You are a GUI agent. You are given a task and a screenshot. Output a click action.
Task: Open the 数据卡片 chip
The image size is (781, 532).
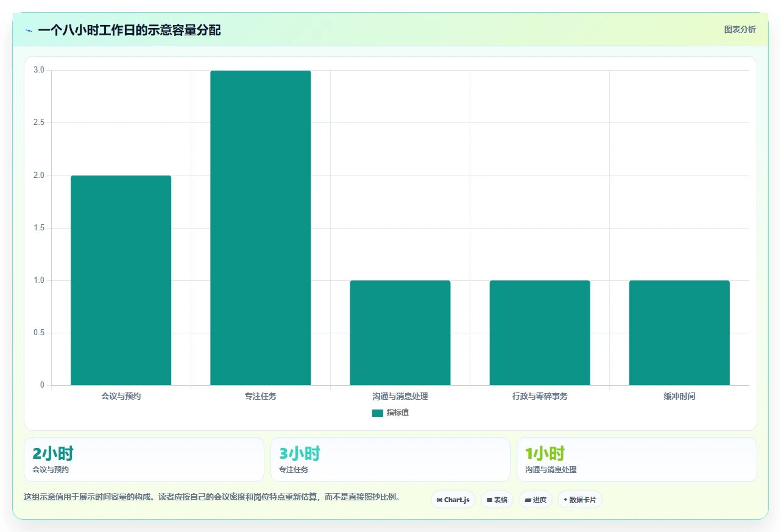pyautogui.click(x=580, y=500)
